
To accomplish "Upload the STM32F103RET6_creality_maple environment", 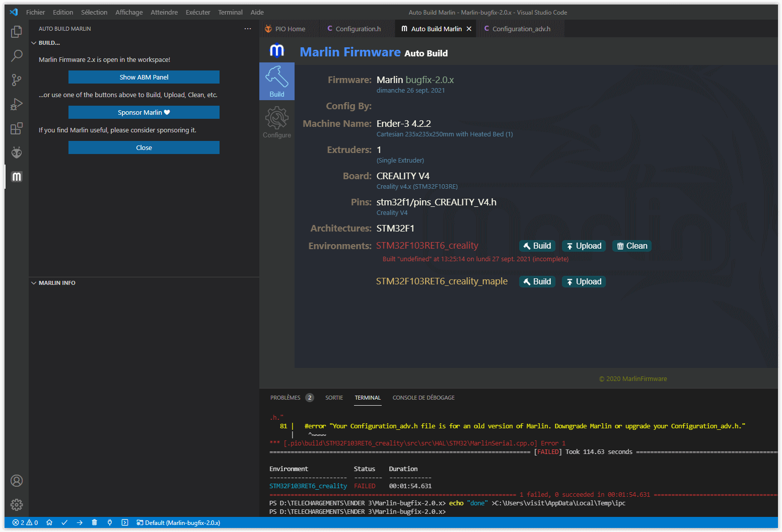I will 584,281.
